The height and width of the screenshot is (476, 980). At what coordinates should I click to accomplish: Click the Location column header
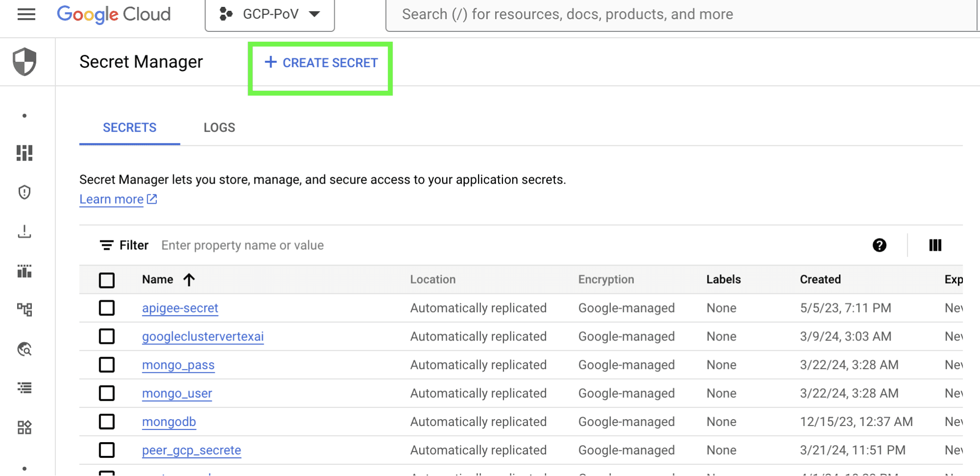click(x=433, y=280)
